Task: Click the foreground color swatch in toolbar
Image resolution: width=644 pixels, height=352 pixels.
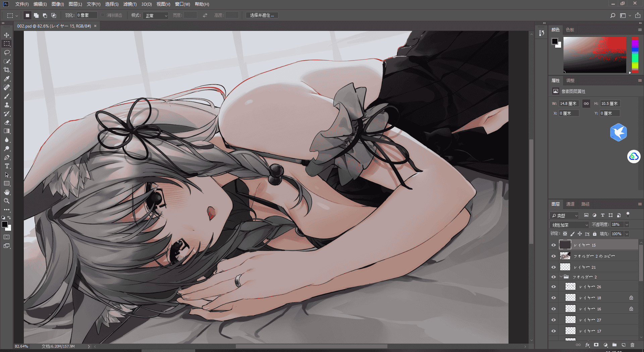Action: 5,224
